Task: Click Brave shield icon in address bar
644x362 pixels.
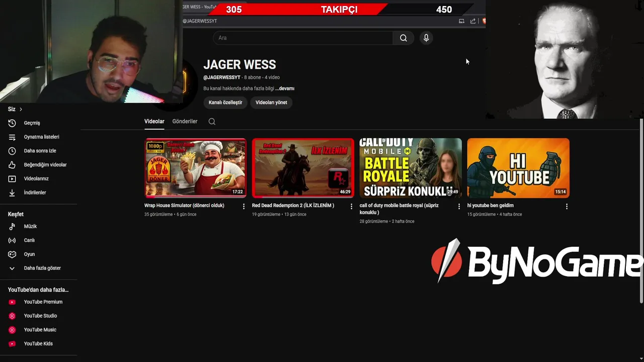Action: click(484, 21)
